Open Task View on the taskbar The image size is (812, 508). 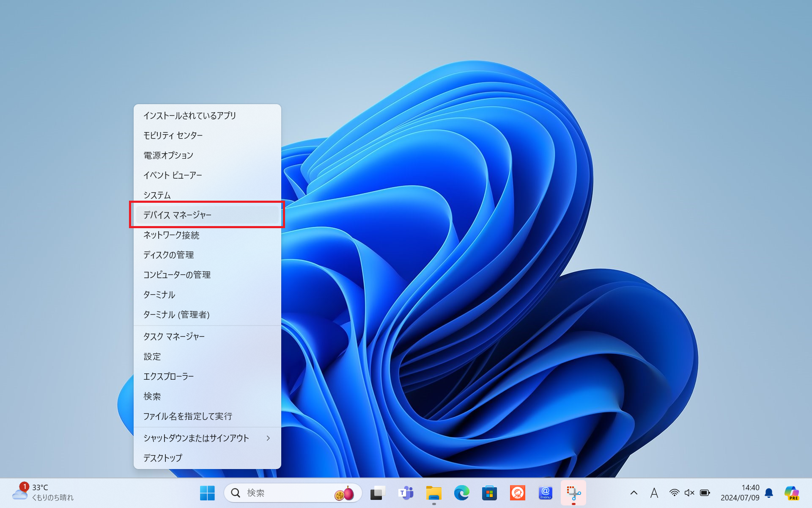(376, 493)
